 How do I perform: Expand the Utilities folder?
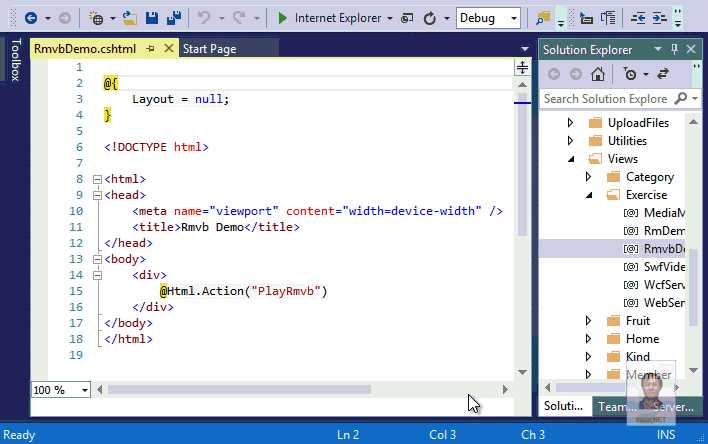tap(570, 140)
